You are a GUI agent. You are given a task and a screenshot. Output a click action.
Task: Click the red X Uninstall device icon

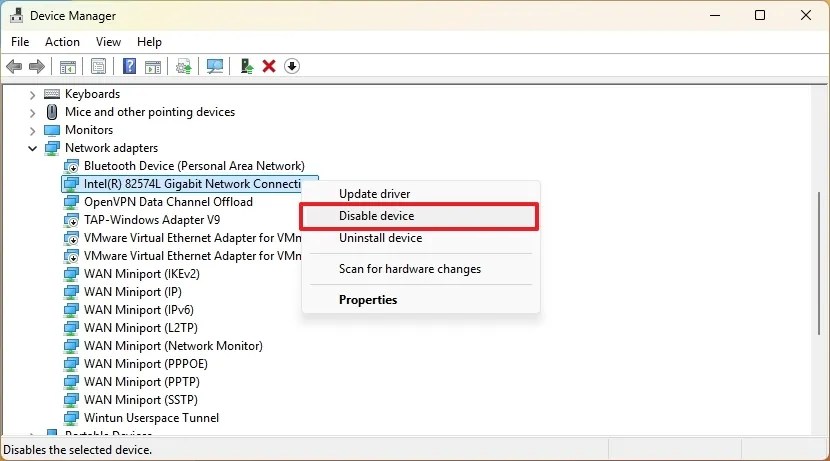(x=269, y=66)
